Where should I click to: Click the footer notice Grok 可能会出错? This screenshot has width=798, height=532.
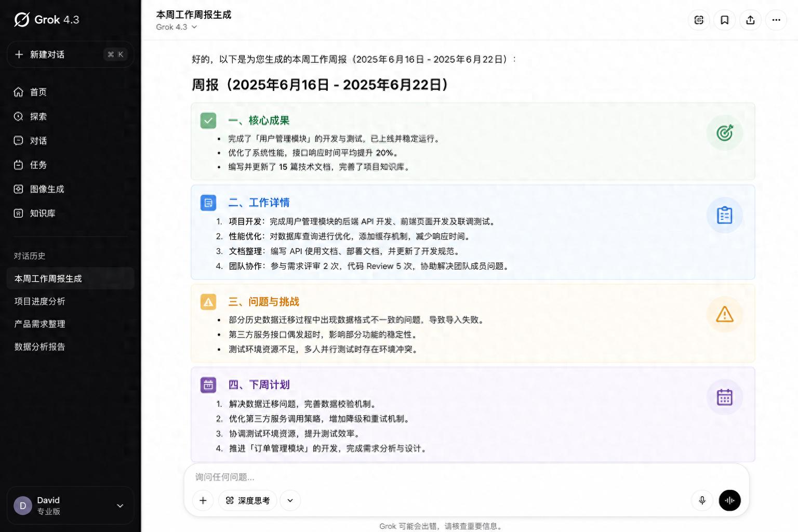442,526
